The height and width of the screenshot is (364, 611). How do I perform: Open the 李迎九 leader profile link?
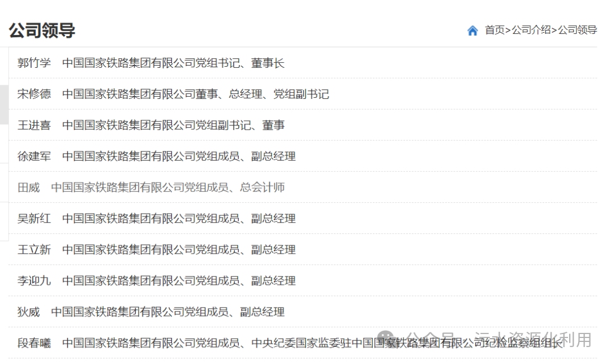coord(156,281)
